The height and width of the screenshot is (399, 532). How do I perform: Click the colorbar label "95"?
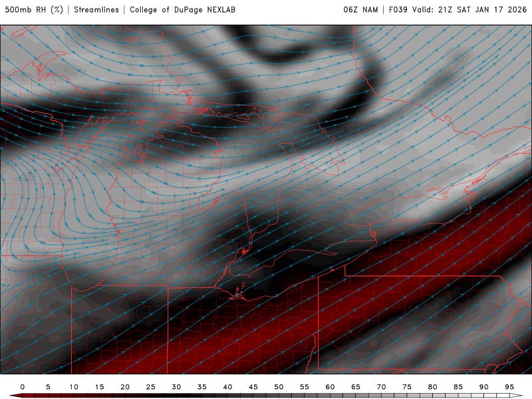(x=509, y=387)
